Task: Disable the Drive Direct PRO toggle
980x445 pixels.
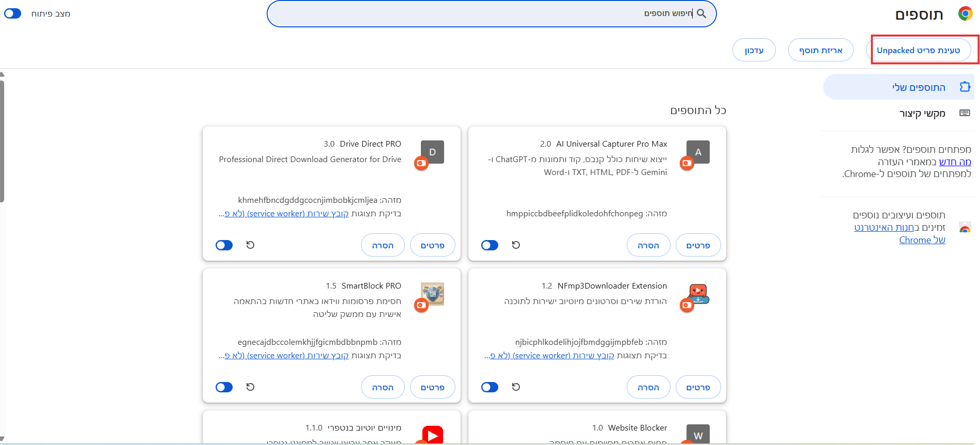Action: point(224,245)
